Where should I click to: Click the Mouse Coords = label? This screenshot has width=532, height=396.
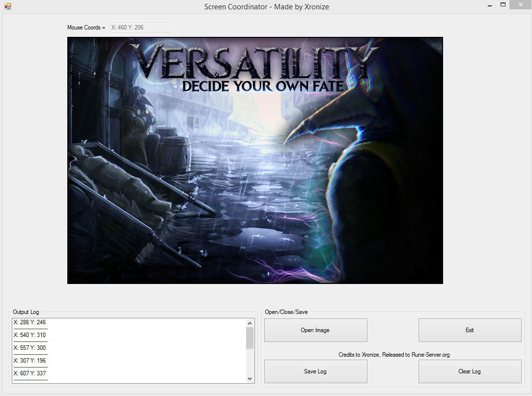tap(86, 28)
